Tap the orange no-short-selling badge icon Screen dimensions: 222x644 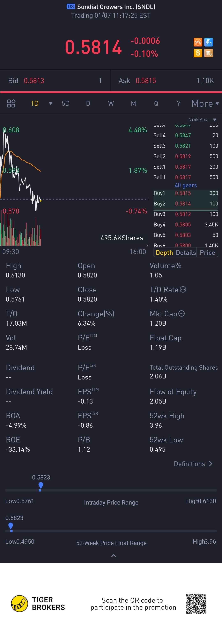[198, 42]
